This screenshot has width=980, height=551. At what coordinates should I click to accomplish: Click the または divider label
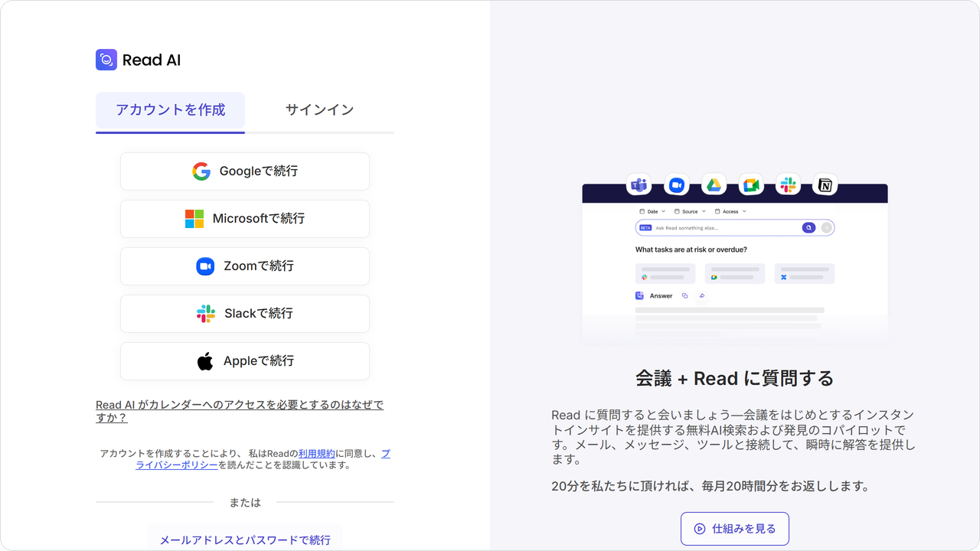pyautogui.click(x=245, y=503)
